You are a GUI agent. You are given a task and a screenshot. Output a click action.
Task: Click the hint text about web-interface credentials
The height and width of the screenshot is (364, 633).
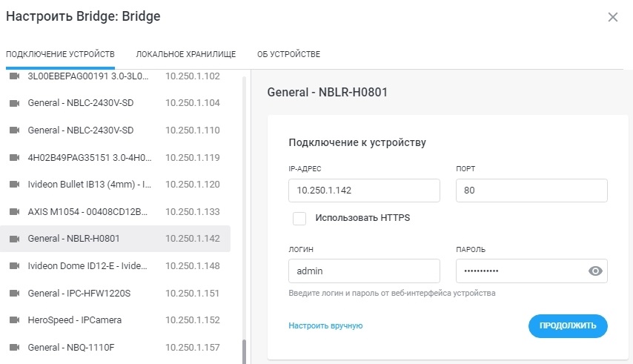(x=392, y=293)
